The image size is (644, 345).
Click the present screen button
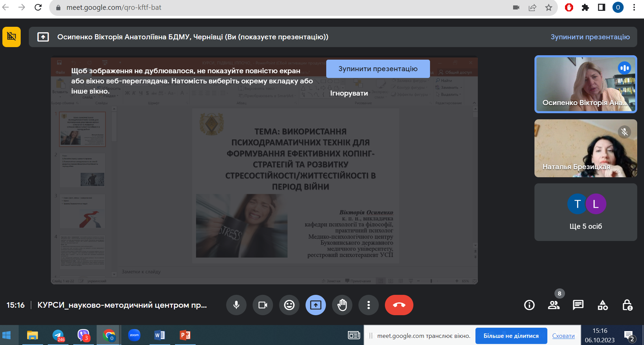tap(316, 305)
